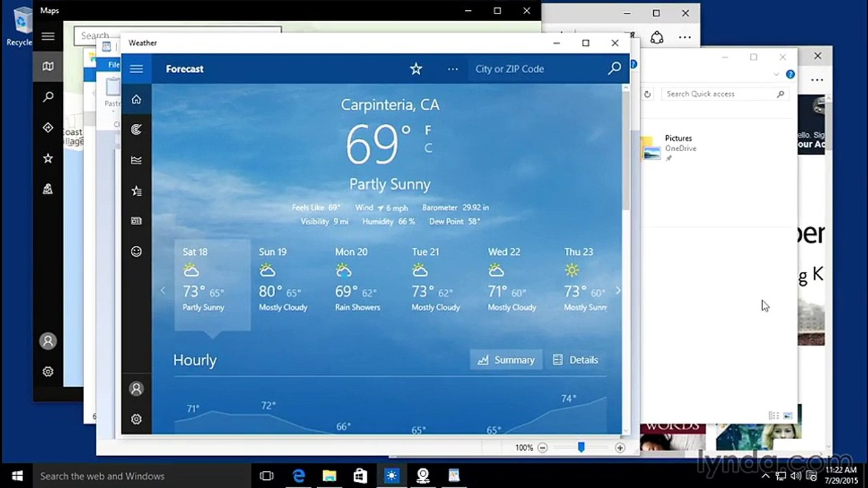Open the Maps account profile icon
The image size is (868, 488).
point(47,341)
